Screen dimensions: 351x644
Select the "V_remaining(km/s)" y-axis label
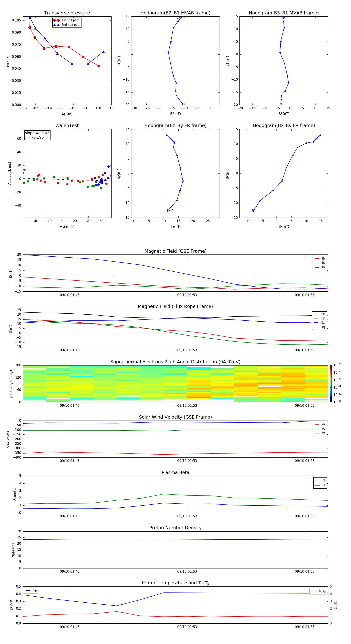(x=10, y=173)
